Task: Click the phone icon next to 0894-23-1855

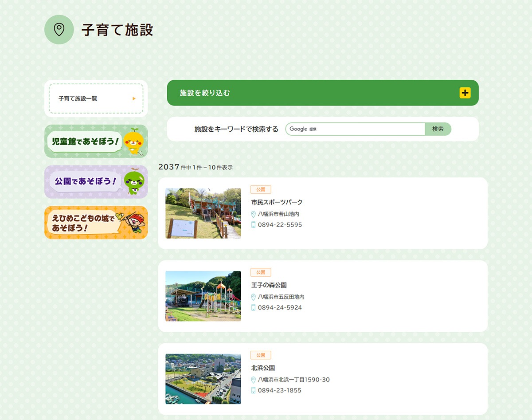Action: point(254,391)
